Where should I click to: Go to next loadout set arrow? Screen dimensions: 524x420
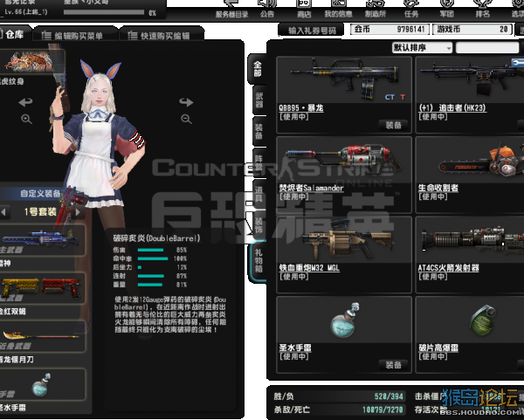(78, 212)
